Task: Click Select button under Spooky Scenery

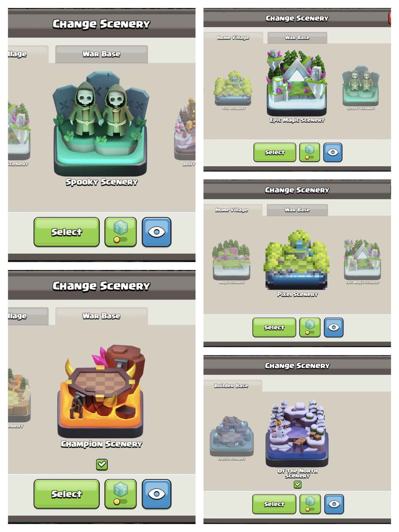Action: pyautogui.click(x=66, y=232)
